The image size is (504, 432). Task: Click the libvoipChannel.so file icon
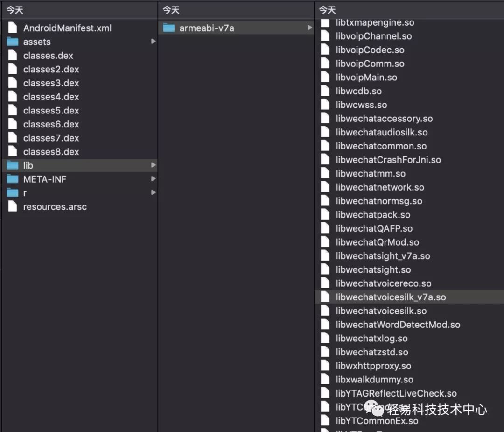325,35
